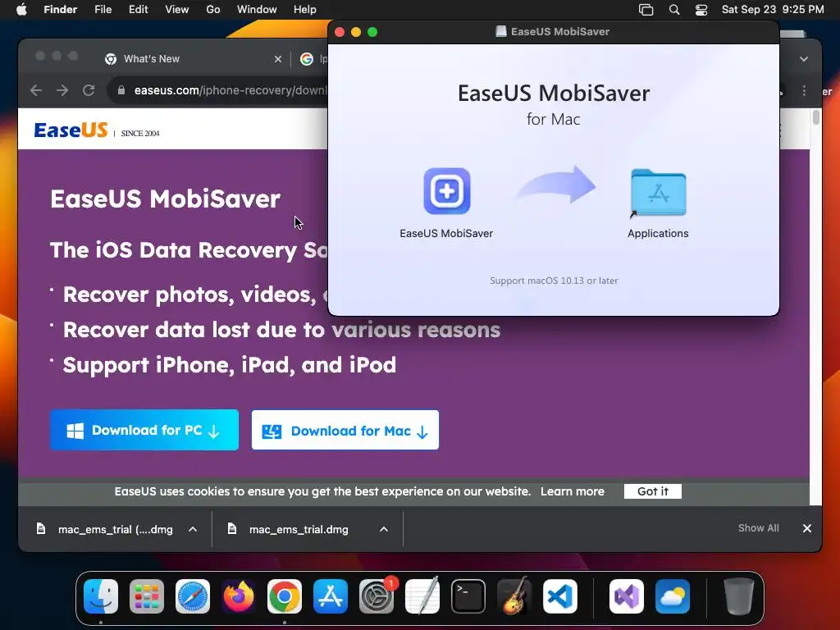Viewport: 840px width, 630px height.
Task: Click Download for Mac button
Action: coord(345,430)
